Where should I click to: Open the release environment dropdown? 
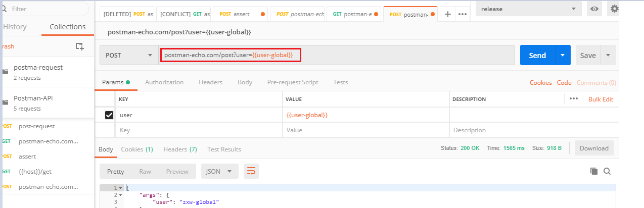[x=528, y=9]
